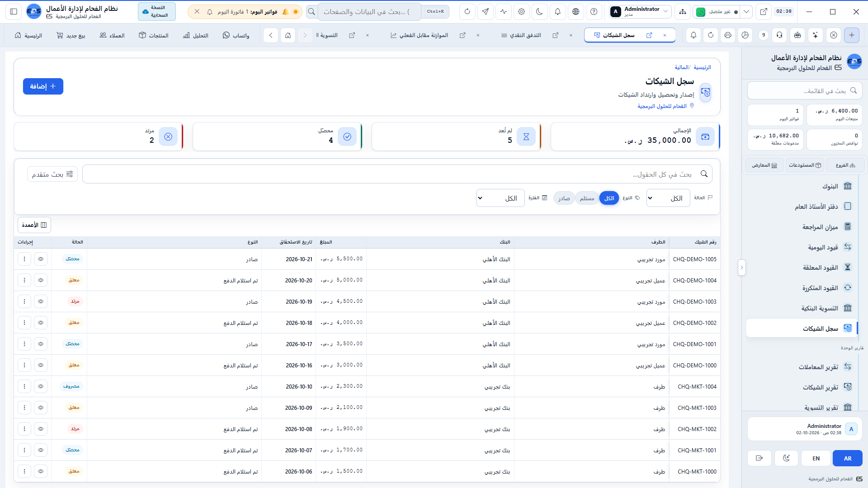Viewport: 868px width, 488px height.
Task: Open actions menu for CHQ-DEMO-1004 row
Action: pyautogui.click(x=24, y=280)
